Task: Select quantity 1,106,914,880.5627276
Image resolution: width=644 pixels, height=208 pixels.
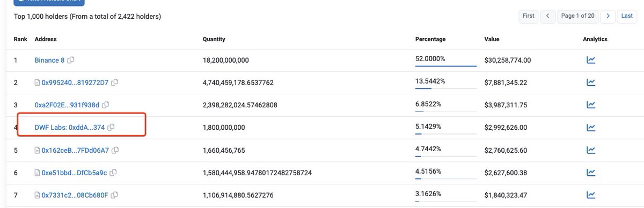Action: [238, 195]
